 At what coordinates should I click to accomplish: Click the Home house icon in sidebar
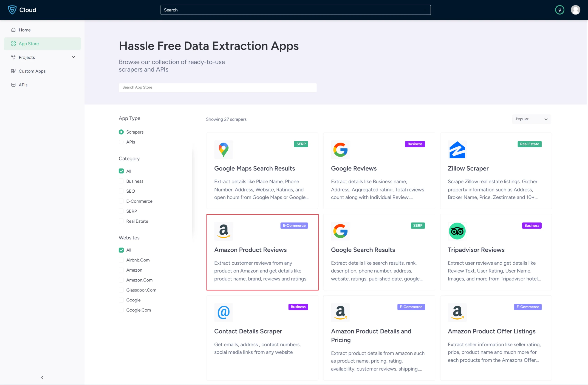pos(13,30)
